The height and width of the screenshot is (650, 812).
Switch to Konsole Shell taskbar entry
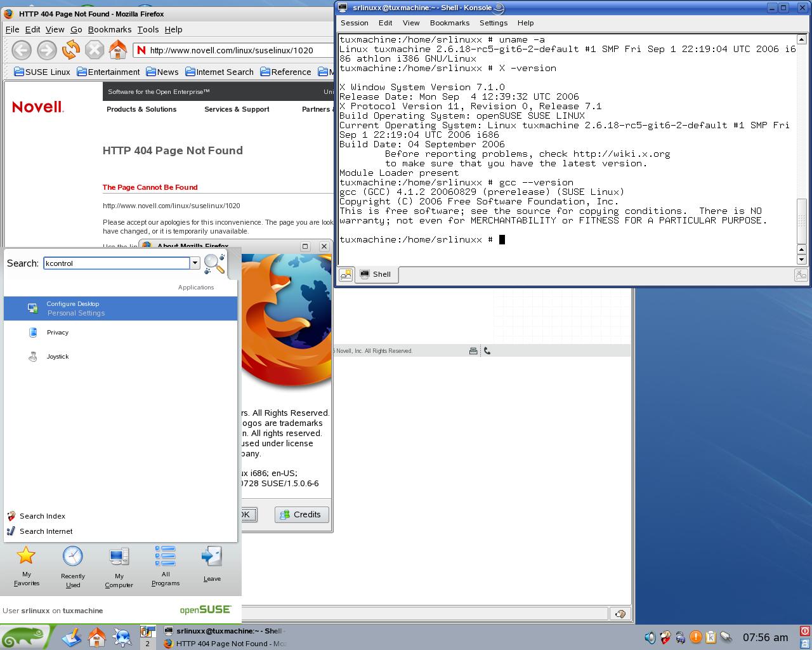[224, 631]
